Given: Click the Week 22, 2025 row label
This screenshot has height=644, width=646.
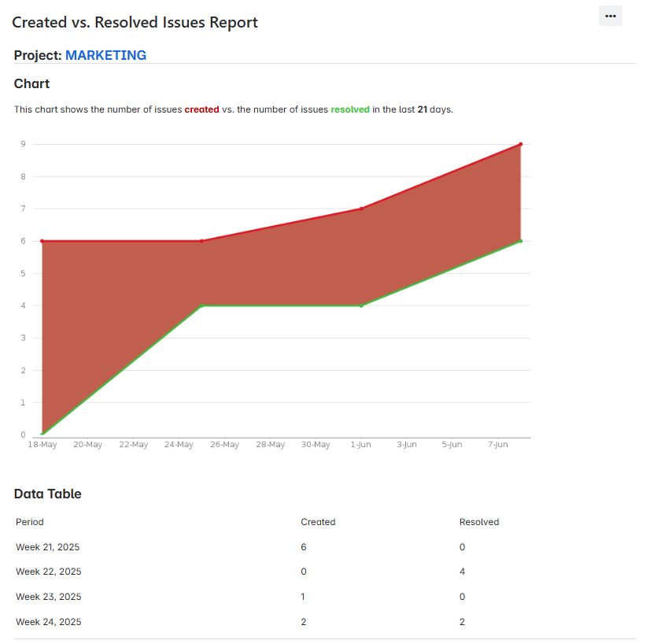Looking at the screenshot, I should [x=48, y=572].
